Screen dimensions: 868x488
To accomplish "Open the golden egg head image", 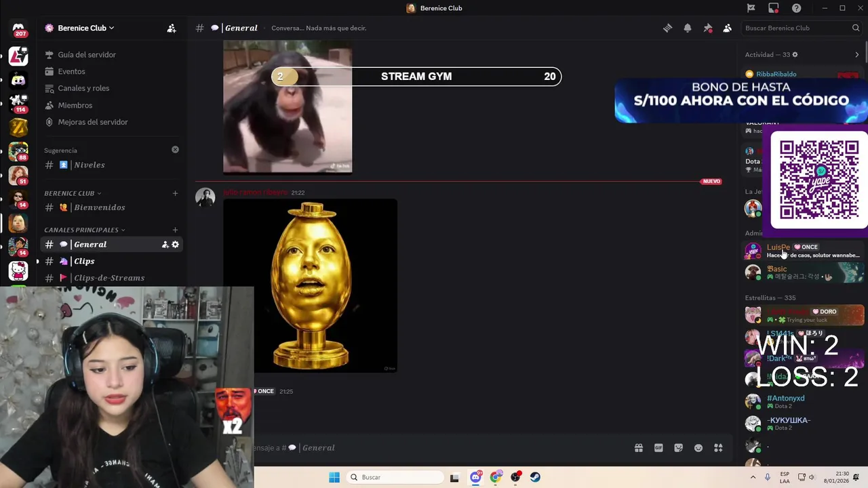I will click(x=310, y=285).
